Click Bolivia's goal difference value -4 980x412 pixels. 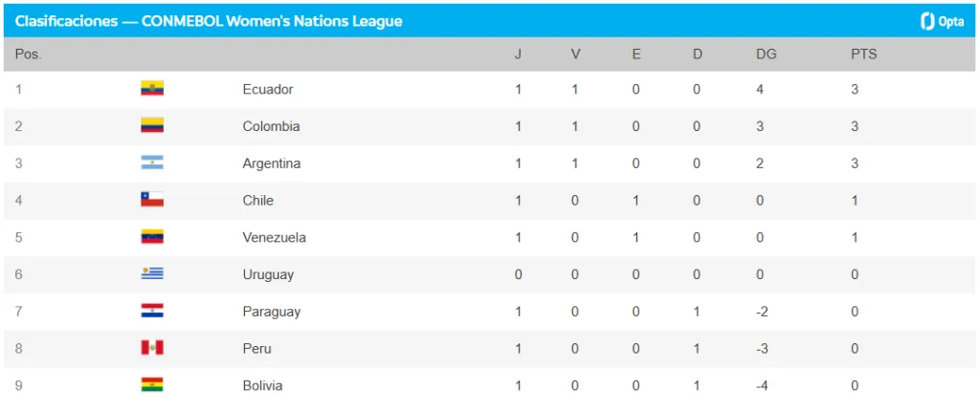click(762, 385)
